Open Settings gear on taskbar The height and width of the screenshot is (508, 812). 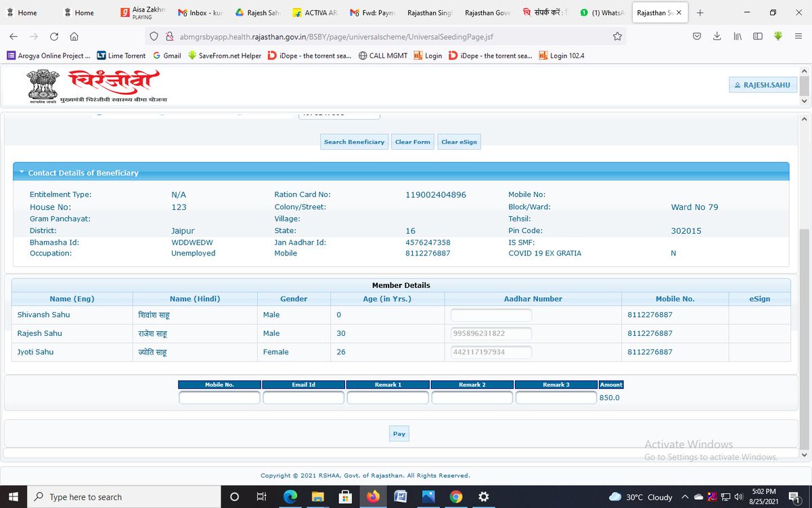click(483, 496)
